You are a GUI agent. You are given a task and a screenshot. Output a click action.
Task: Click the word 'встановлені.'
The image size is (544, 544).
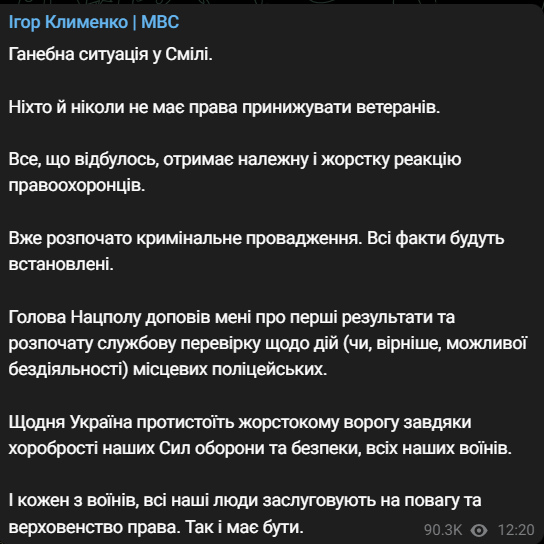click(61, 264)
